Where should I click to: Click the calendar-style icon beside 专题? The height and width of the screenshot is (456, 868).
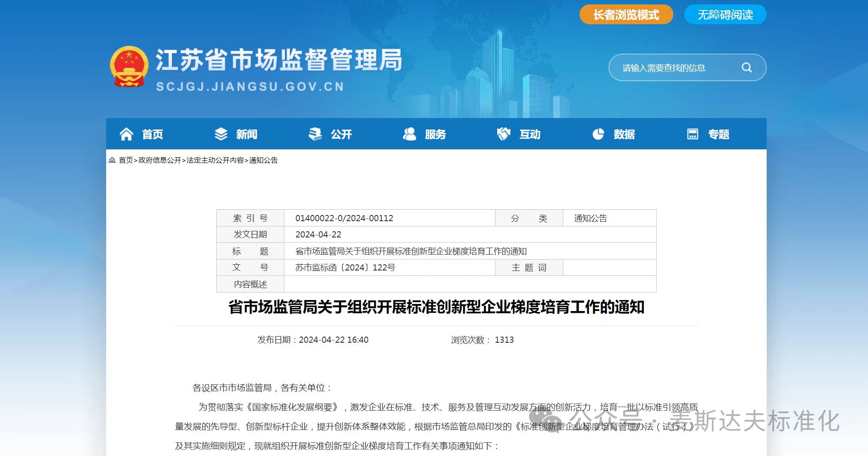point(692,134)
